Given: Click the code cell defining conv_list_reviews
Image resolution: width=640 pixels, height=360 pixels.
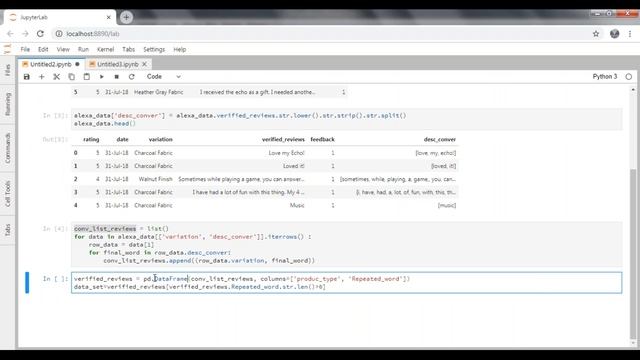Looking at the screenshot, I should point(347,244).
